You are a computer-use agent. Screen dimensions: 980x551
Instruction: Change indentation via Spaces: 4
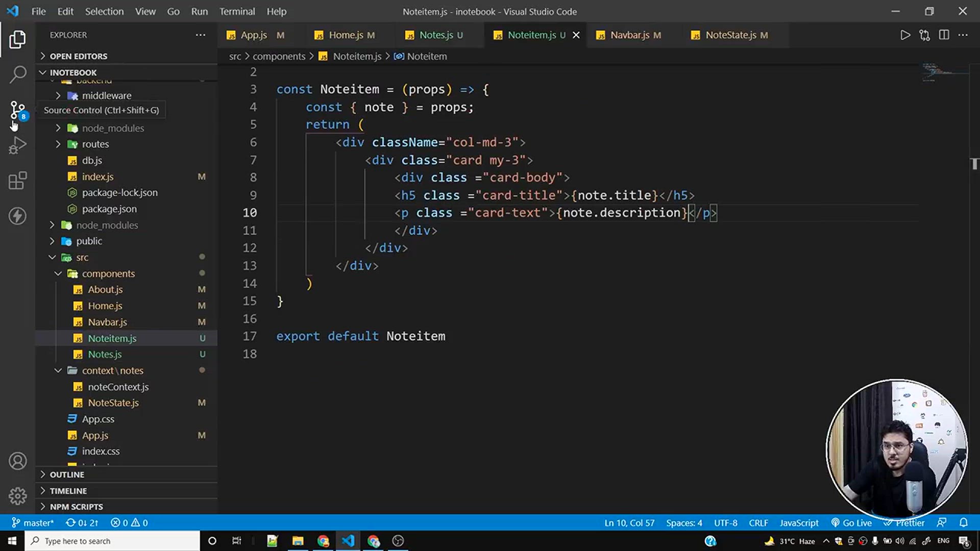684,523
